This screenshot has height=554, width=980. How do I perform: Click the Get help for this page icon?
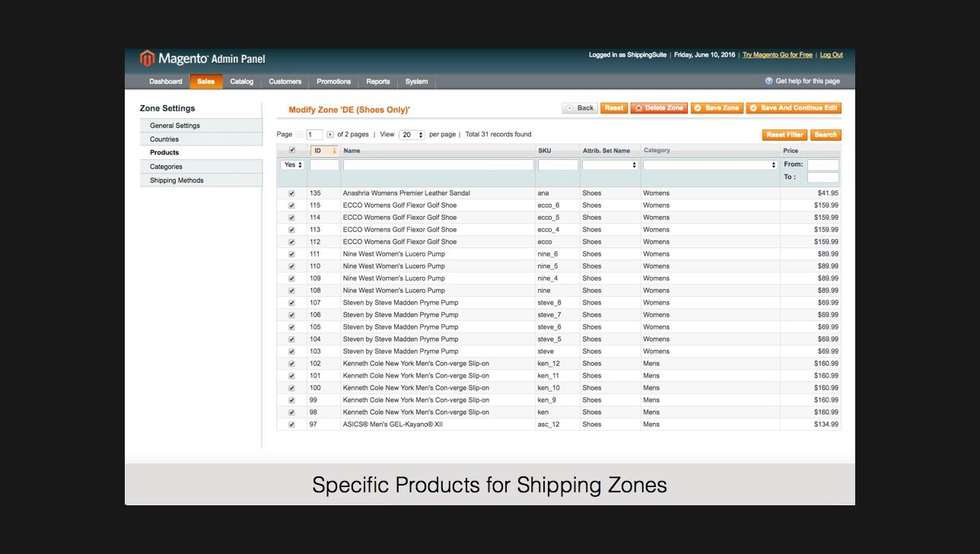(769, 81)
